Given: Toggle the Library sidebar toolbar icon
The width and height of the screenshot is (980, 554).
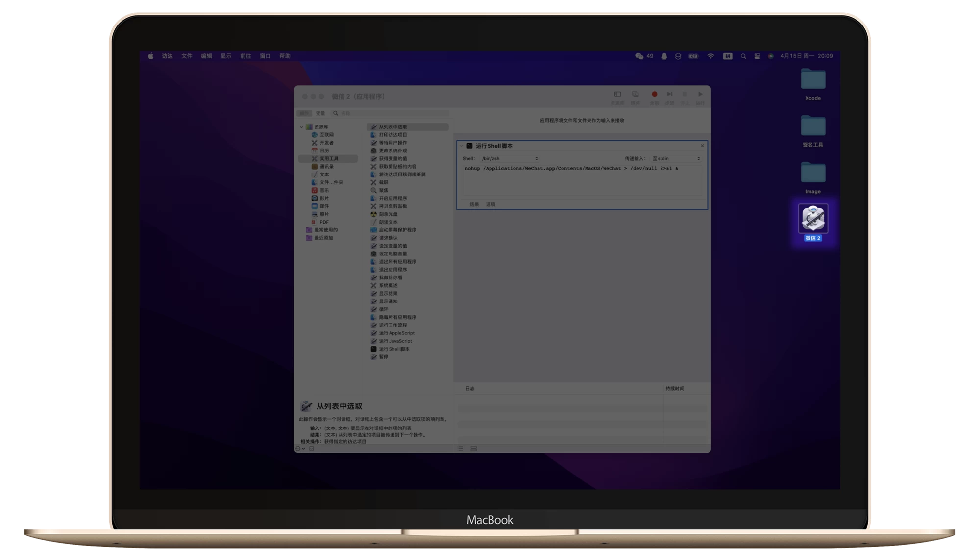Looking at the screenshot, I should click(x=617, y=94).
